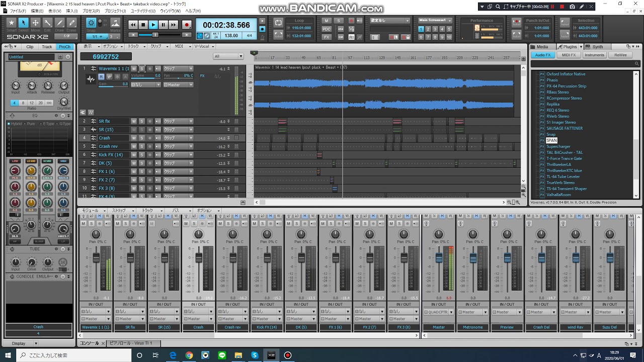
Task: Fast forward the transport
Action: [x=174, y=25]
